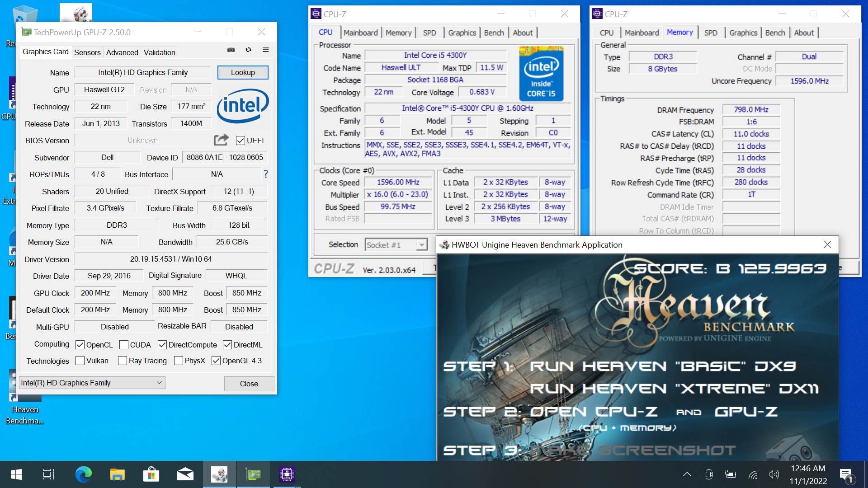This screenshot has height=488, width=868.
Task: Click the Heaven Benchmark window title icon
Action: [445, 244]
